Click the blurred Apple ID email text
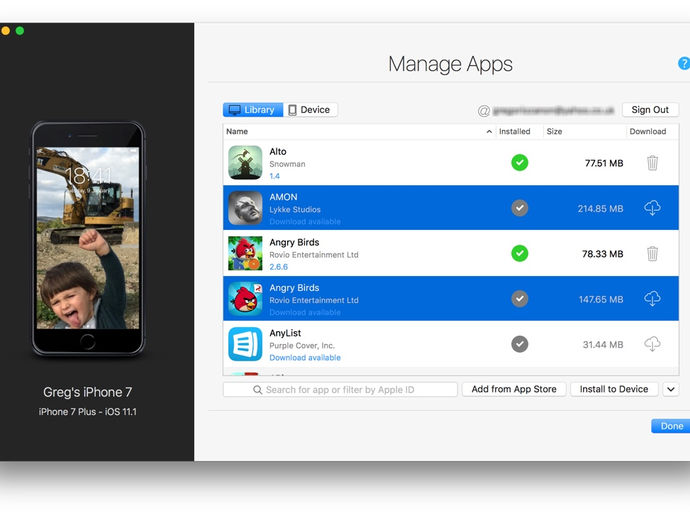The width and height of the screenshot is (690, 518). (x=554, y=110)
